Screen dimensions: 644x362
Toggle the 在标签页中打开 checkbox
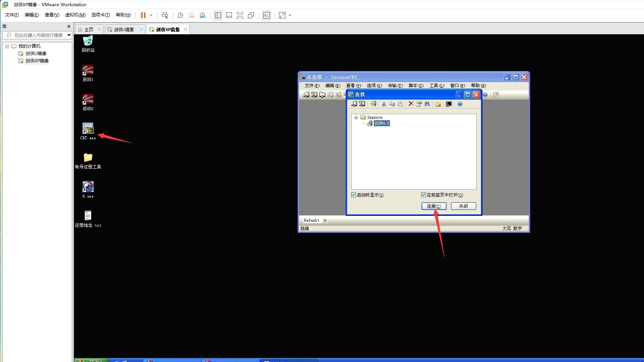(423, 195)
